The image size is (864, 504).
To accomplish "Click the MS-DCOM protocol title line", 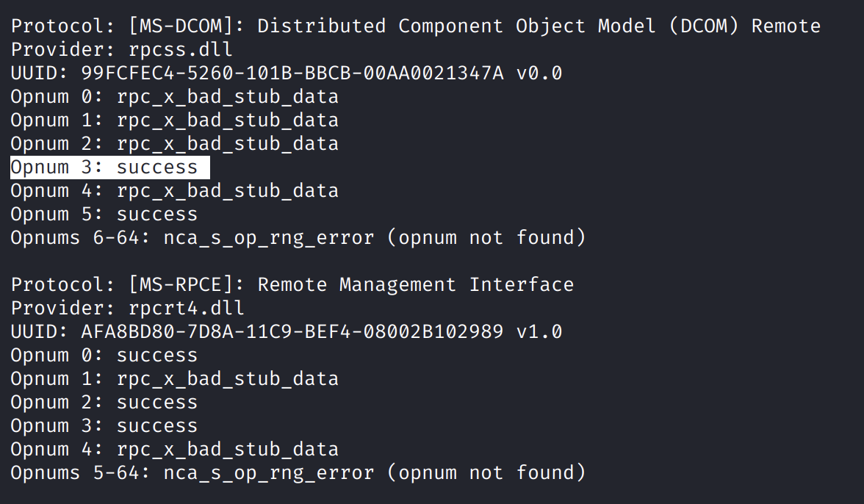I will 415,26.
